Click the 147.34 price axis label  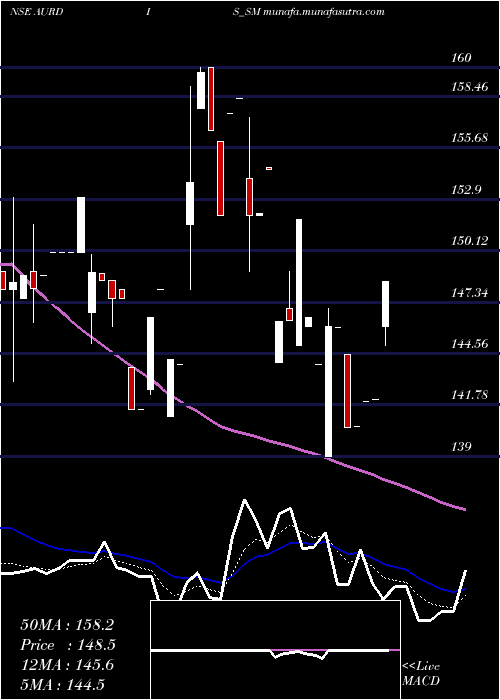click(x=470, y=293)
